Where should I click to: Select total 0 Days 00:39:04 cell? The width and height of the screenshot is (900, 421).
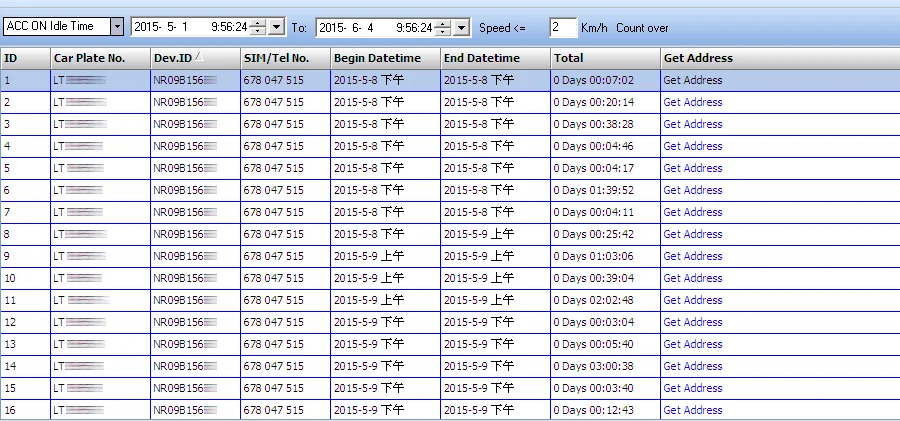click(605, 279)
